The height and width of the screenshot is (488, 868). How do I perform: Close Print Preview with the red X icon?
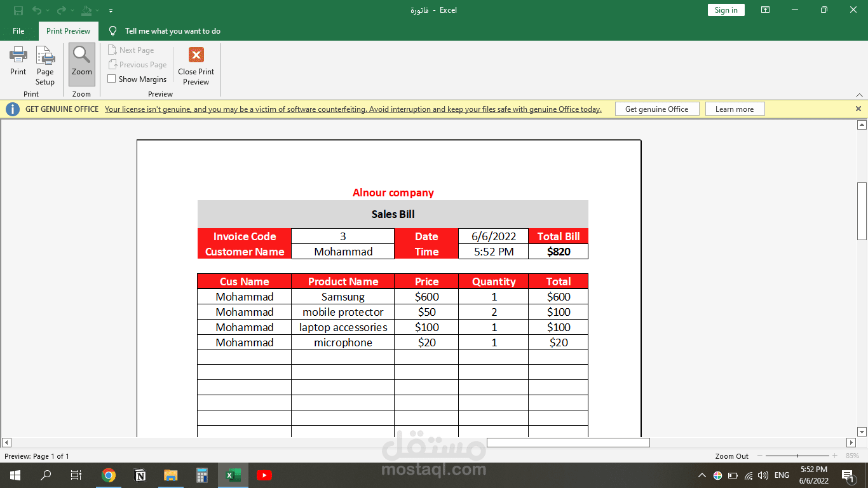coord(196,55)
